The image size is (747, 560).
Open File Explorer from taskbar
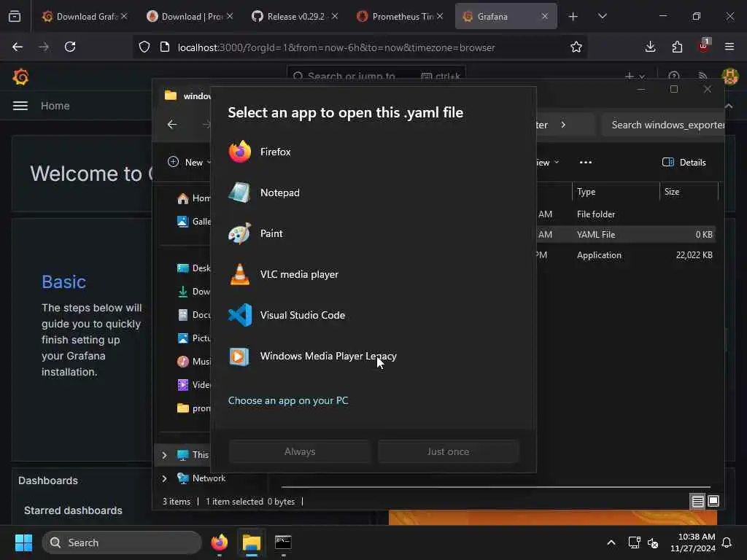[x=251, y=542]
